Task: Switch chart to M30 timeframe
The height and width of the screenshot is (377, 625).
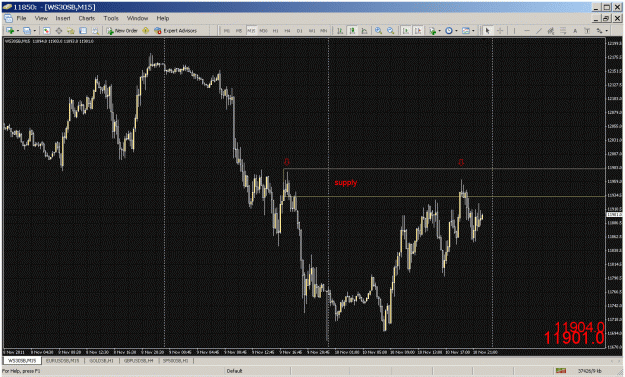Action: (263, 31)
